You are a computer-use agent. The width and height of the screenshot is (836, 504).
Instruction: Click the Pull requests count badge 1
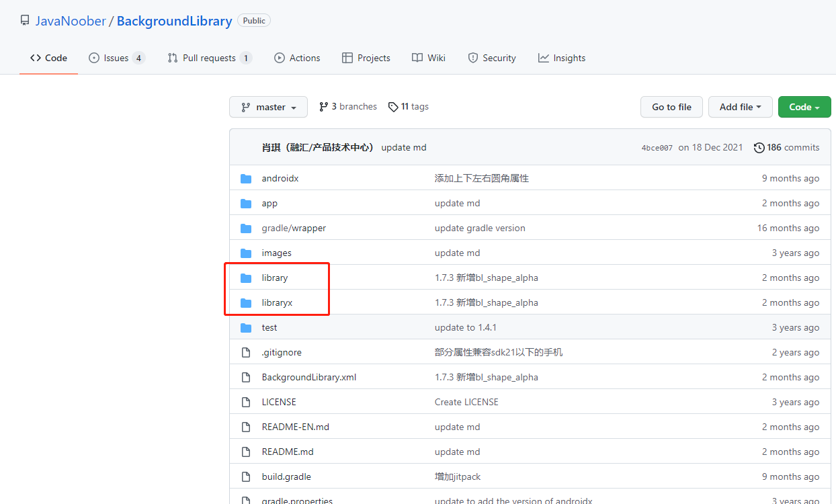pos(246,58)
